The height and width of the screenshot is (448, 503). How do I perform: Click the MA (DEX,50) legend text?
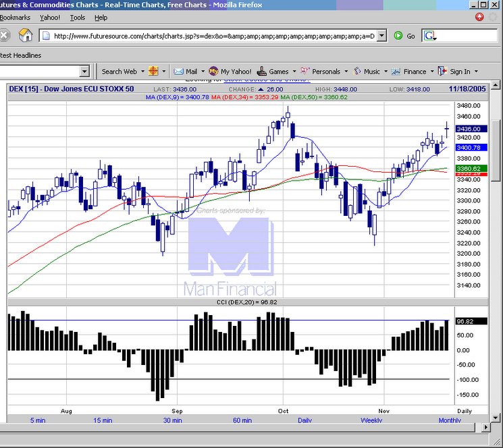(314, 97)
